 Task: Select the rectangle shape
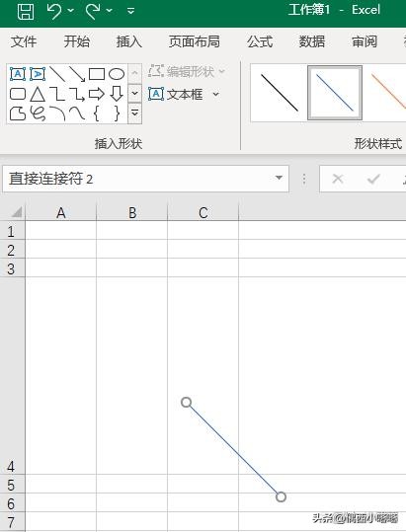coord(97,74)
